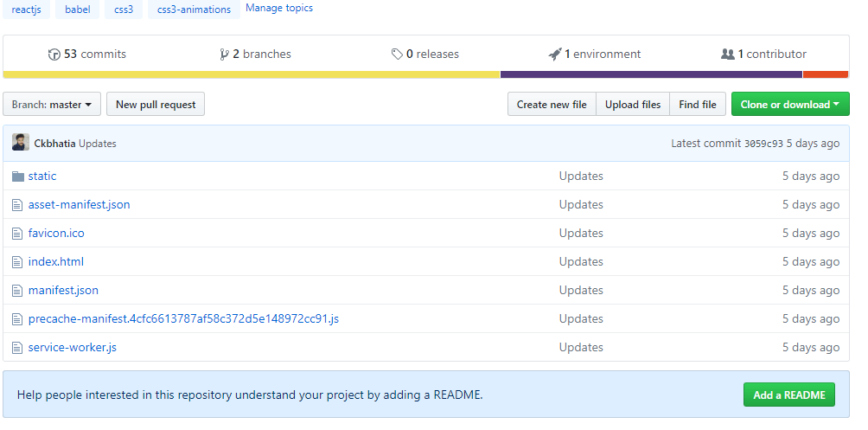Open index.html file
Image resolution: width=868 pixels, height=430 pixels.
[56, 262]
